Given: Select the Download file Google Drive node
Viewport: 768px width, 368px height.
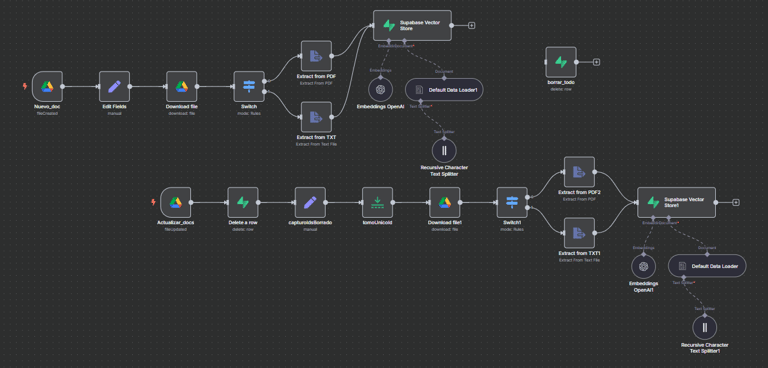Looking at the screenshot, I should (181, 87).
